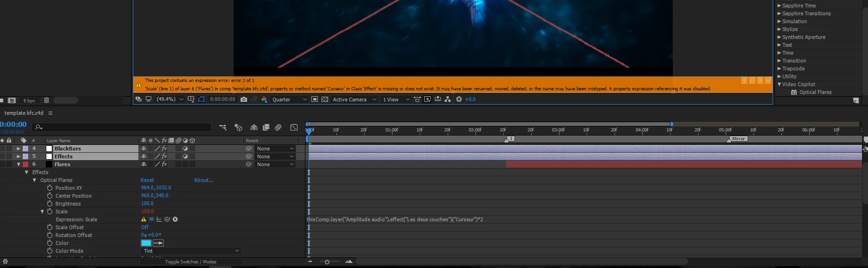Screen dimensions: 868x268
Task: Toggle hide shy layers switch
Action: point(254,127)
